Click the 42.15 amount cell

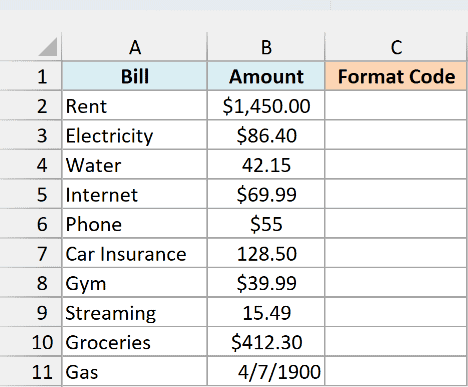point(266,164)
